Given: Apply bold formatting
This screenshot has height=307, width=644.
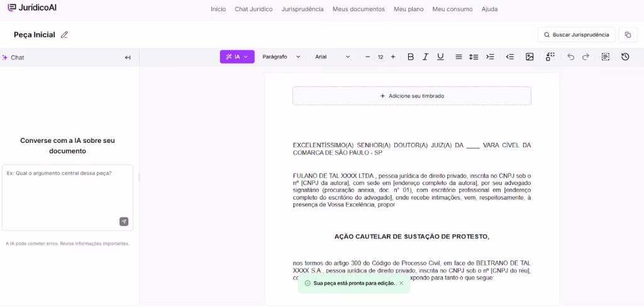Looking at the screenshot, I should [x=410, y=57].
